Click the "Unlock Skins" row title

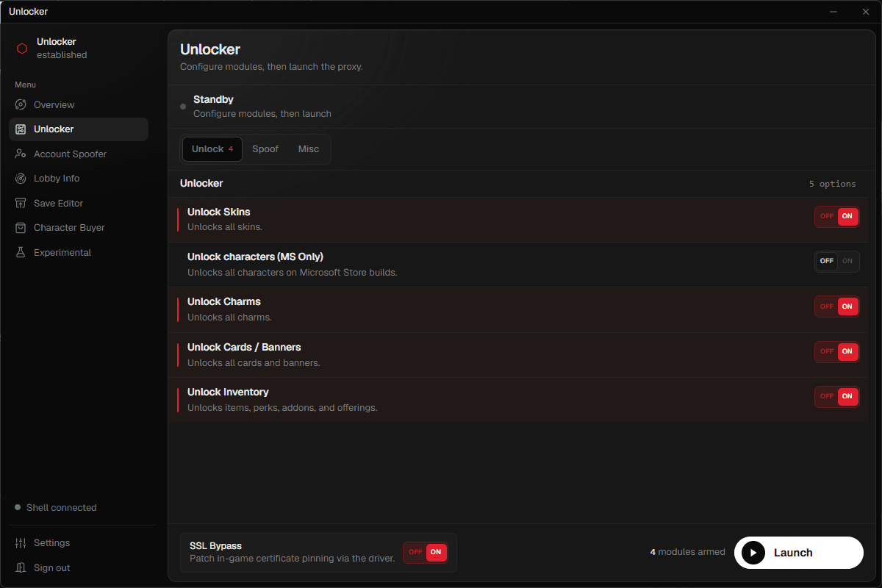coord(219,212)
